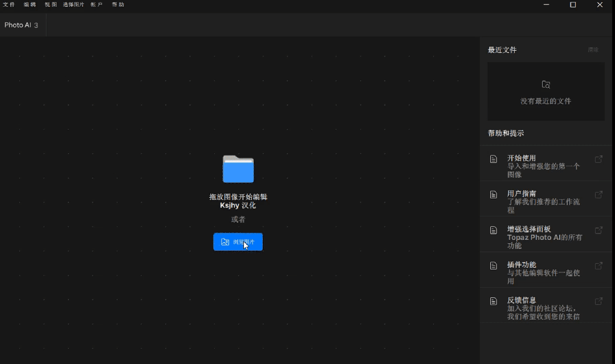Click the 拖放图像开始编辑 text
The width and height of the screenshot is (615, 364).
[238, 197]
